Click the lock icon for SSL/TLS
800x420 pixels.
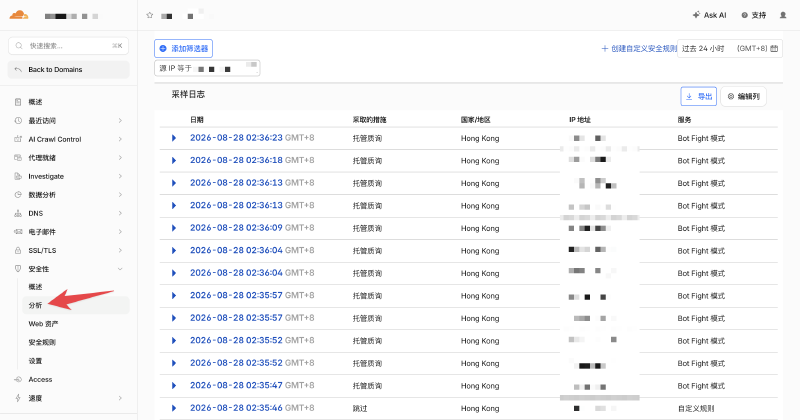point(18,251)
